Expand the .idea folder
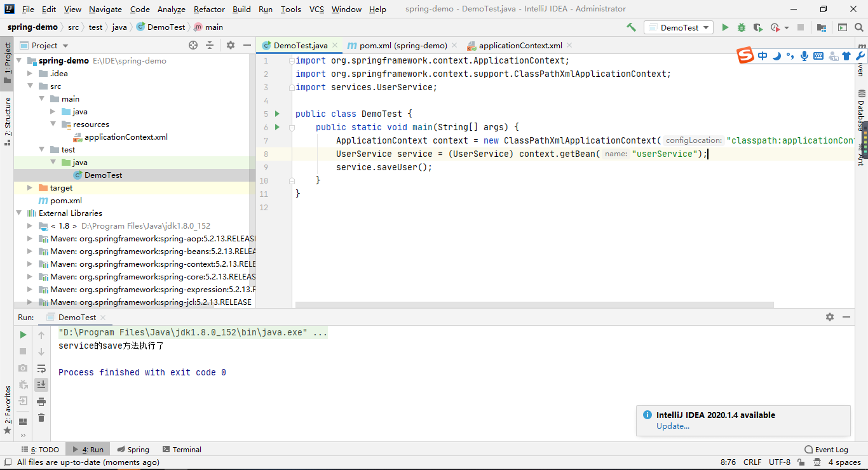This screenshot has height=470, width=868. pos(30,74)
